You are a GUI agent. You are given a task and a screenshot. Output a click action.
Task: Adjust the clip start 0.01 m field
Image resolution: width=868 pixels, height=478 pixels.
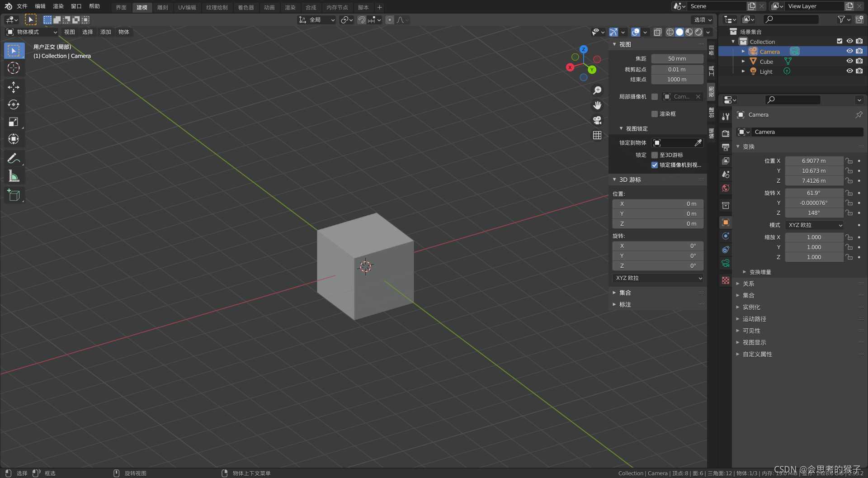point(677,70)
